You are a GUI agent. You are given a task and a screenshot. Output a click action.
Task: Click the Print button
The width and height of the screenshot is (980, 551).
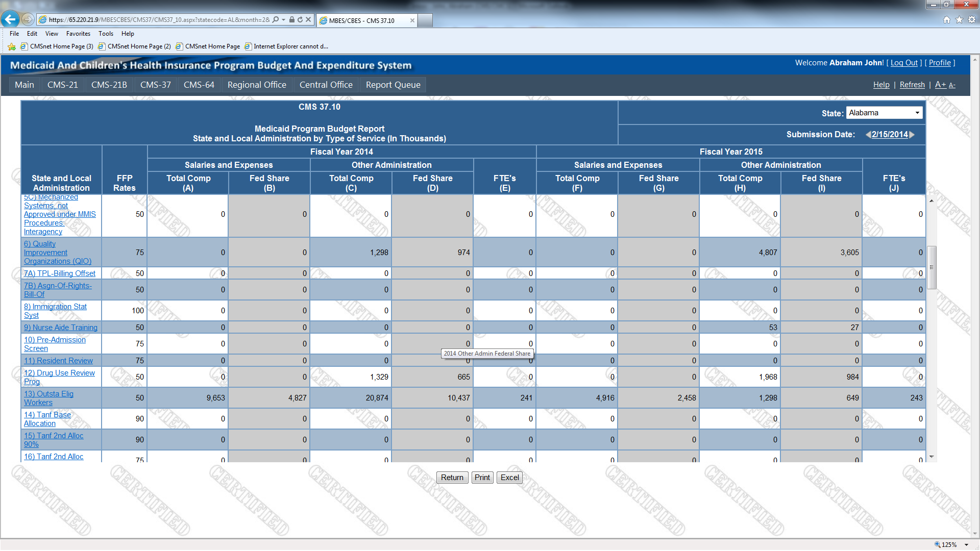(x=482, y=478)
